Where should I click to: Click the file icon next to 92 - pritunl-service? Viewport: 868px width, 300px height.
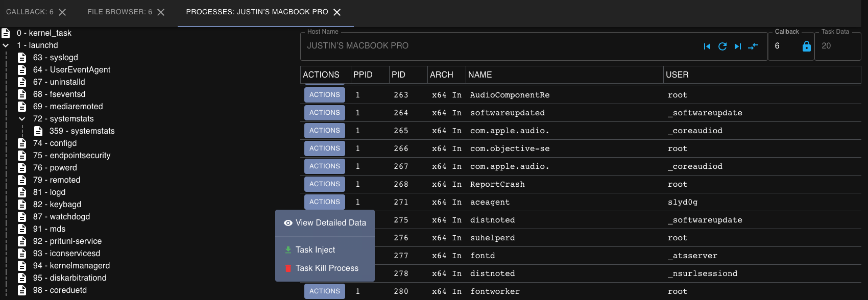(22, 241)
